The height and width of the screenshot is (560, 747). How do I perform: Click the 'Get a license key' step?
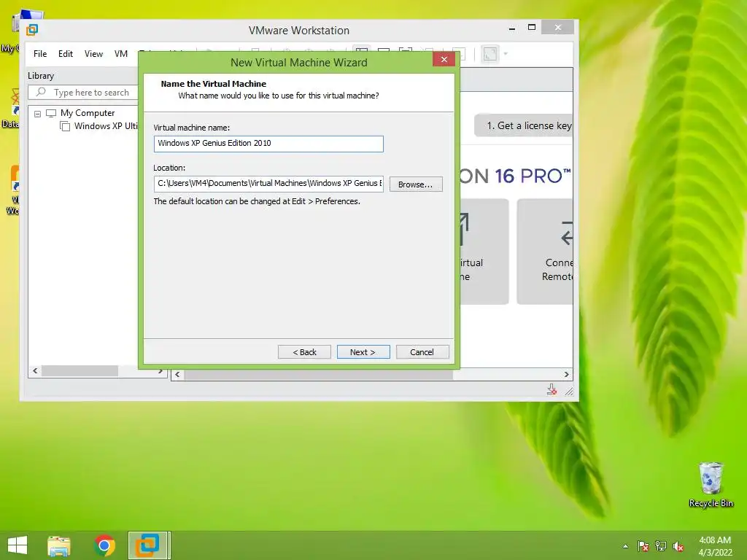pos(524,125)
